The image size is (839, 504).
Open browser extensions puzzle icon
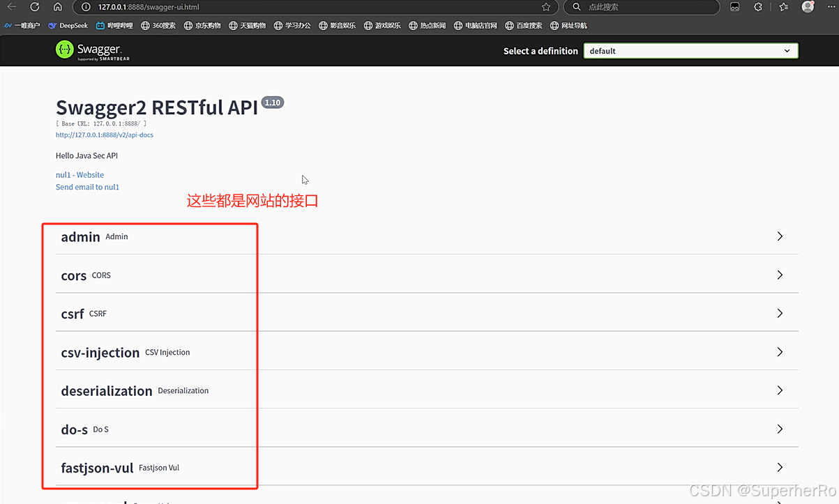click(x=758, y=7)
